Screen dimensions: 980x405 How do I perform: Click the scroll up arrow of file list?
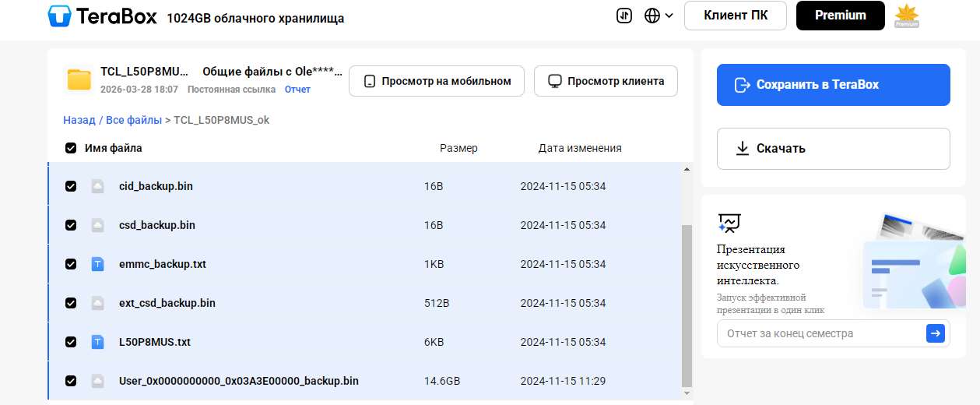(686, 169)
